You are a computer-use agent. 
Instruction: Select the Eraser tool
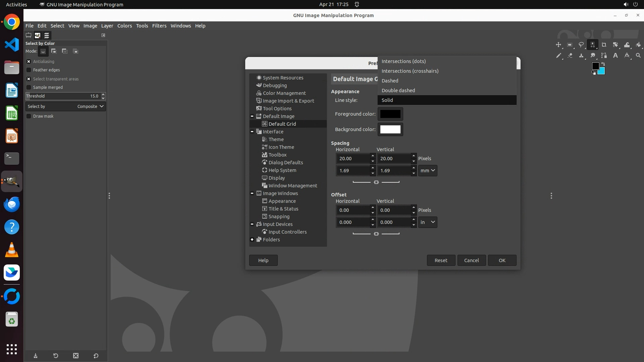[x=570, y=56]
